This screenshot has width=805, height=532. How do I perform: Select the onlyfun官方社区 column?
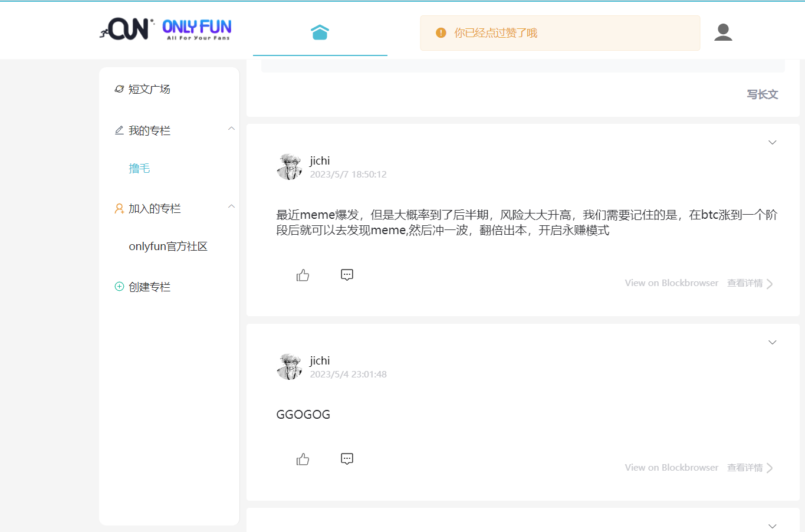tap(168, 246)
